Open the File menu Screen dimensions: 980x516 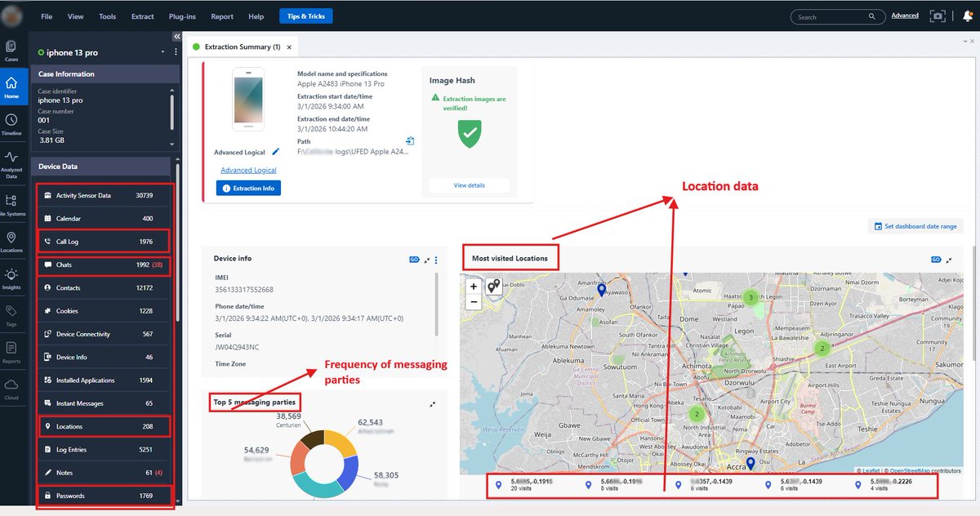click(47, 16)
